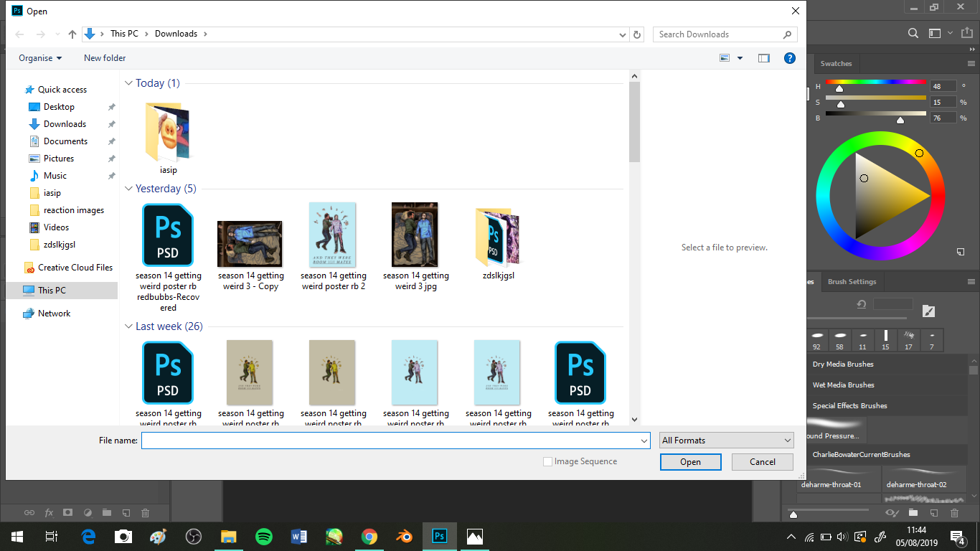Viewport: 980px width, 551px height.
Task: Collapse the Last week file group
Action: tap(128, 326)
